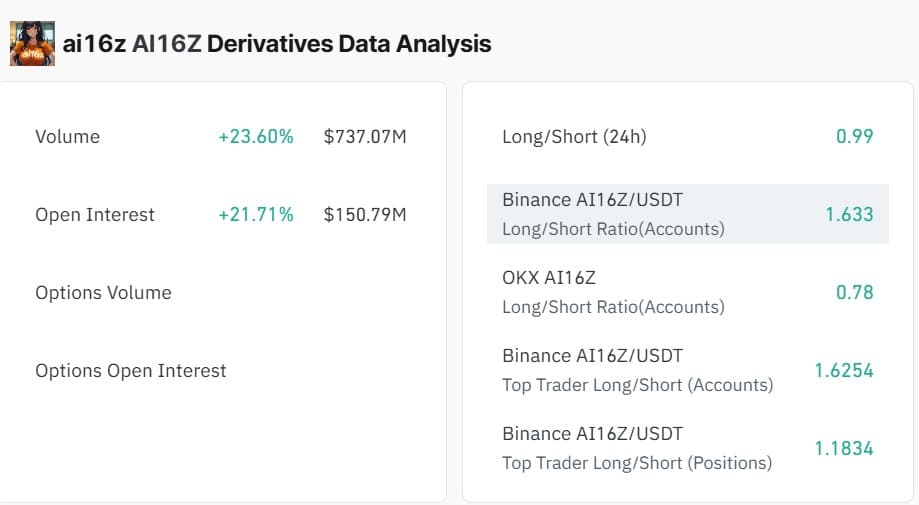
Task: Select the Volume label
Action: pos(67,137)
